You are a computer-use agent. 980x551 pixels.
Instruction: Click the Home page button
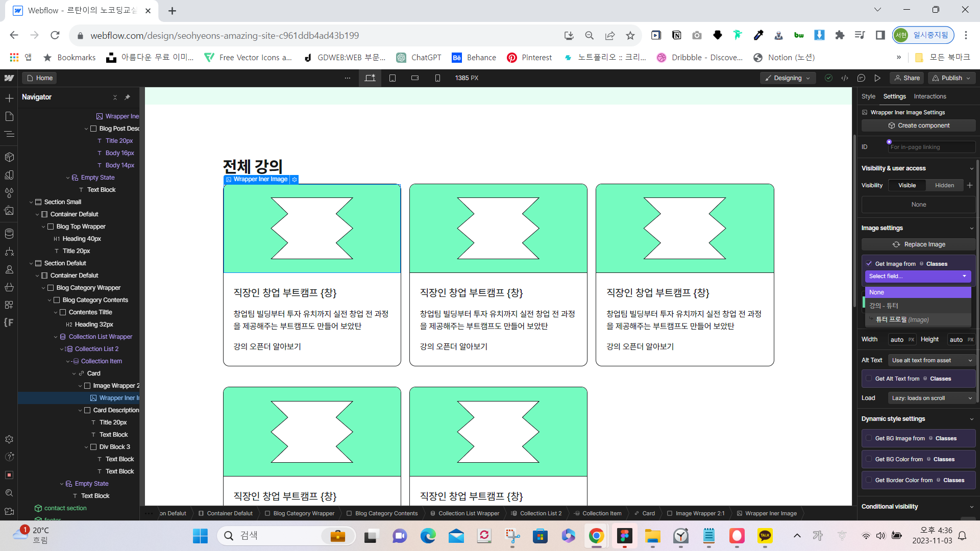(x=39, y=78)
